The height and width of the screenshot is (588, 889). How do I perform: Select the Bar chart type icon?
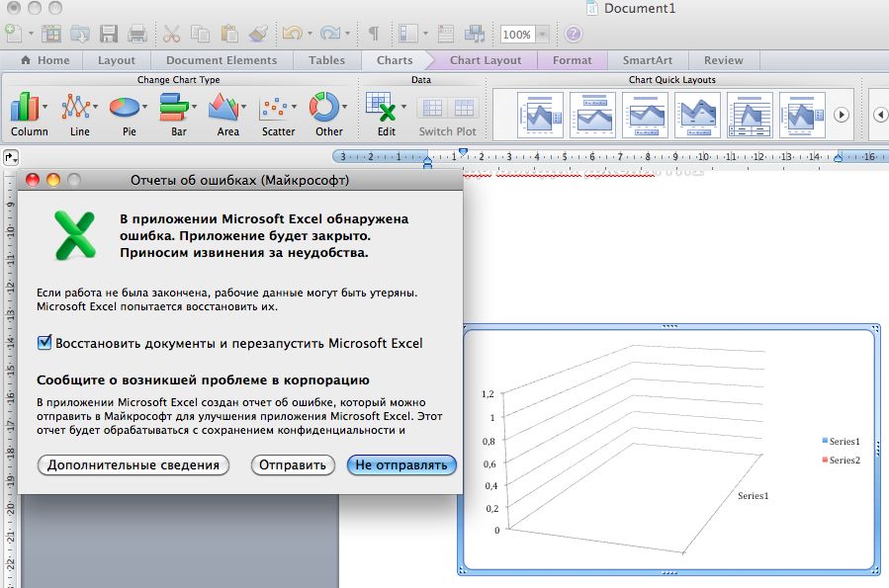coord(174,107)
